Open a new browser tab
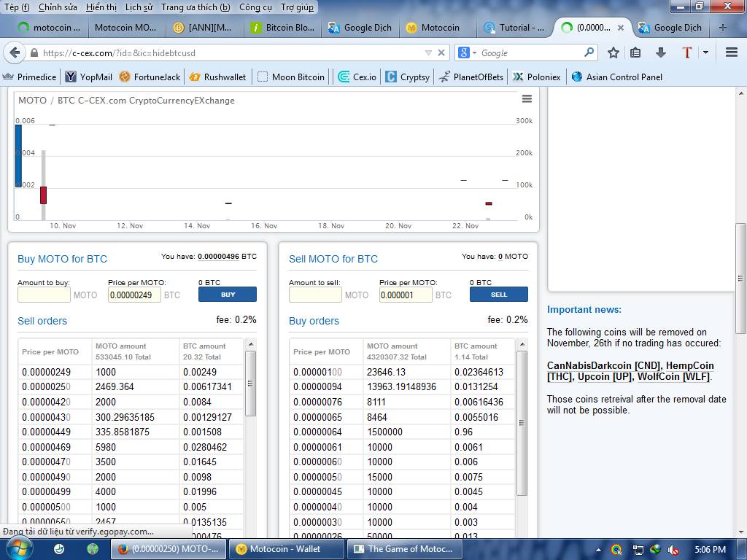The height and width of the screenshot is (560, 747). click(x=722, y=28)
